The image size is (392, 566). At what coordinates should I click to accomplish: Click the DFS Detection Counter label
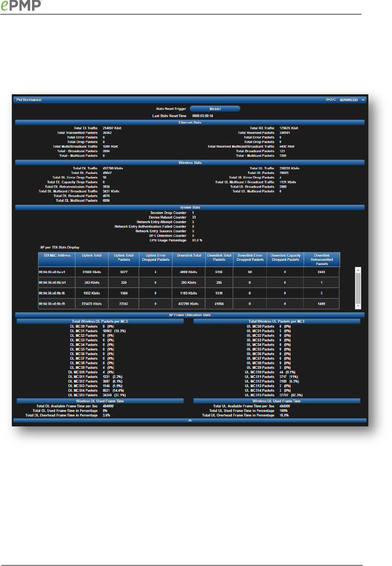point(168,236)
